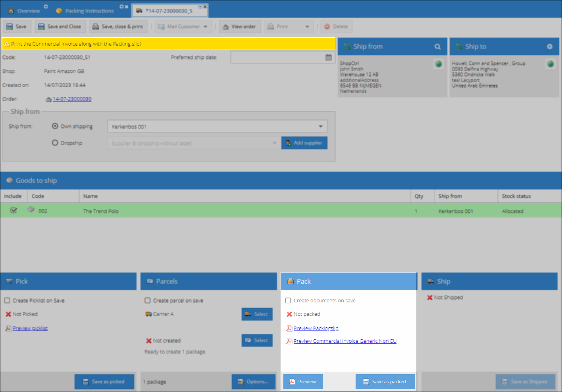Image resolution: width=562 pixels, height=392 pixels.
Task: Expand the Mail Customer dropdown
Action: tap(206, 27)
